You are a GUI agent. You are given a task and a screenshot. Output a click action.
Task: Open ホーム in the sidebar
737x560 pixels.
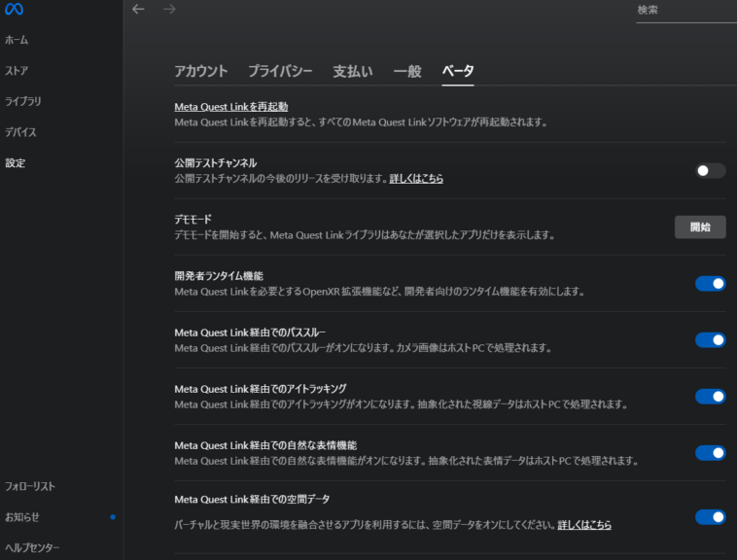pyautogui.click(x=17, y=40)
